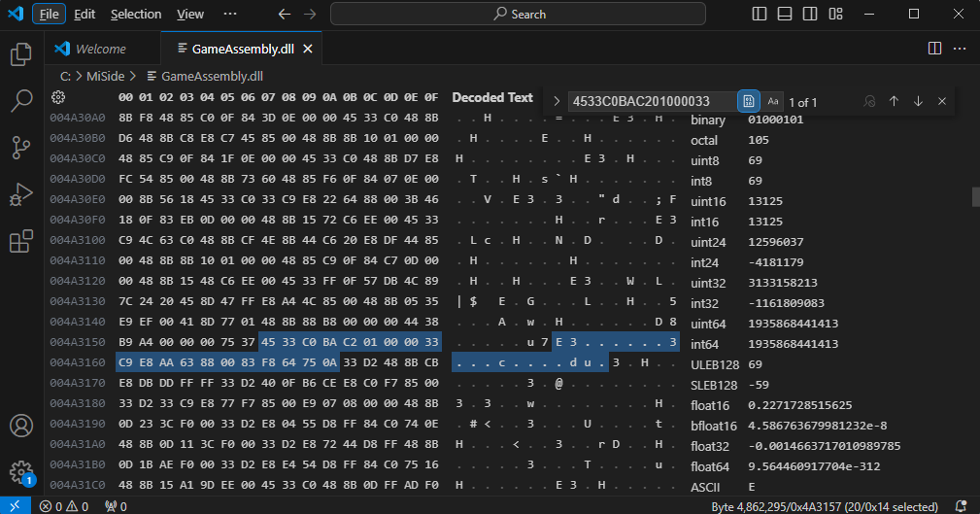980x514 pixels.
Task: Toggle binary search mode in find widget
Action: [749, 101]
